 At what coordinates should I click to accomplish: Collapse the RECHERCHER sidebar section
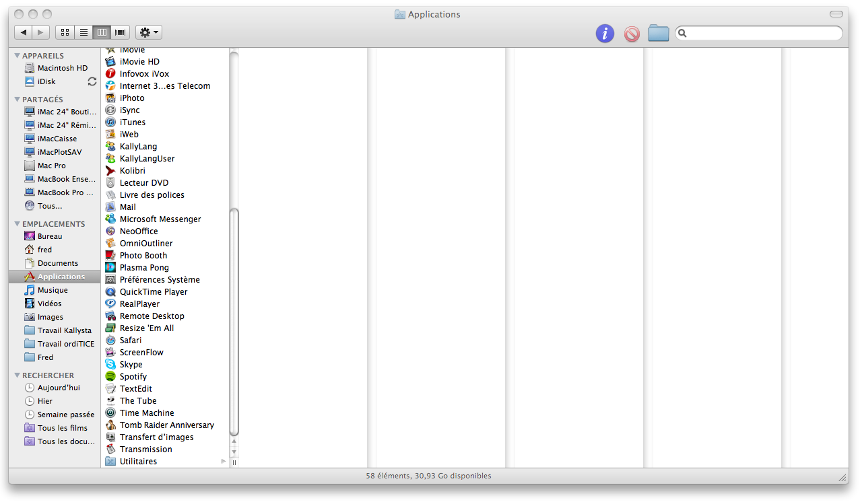pos(18,375)
